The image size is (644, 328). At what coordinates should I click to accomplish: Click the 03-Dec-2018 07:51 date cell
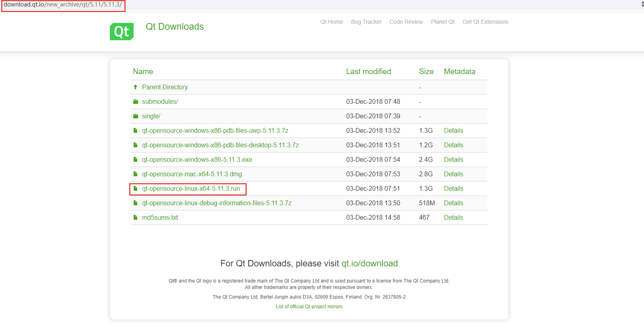(373, 188)
